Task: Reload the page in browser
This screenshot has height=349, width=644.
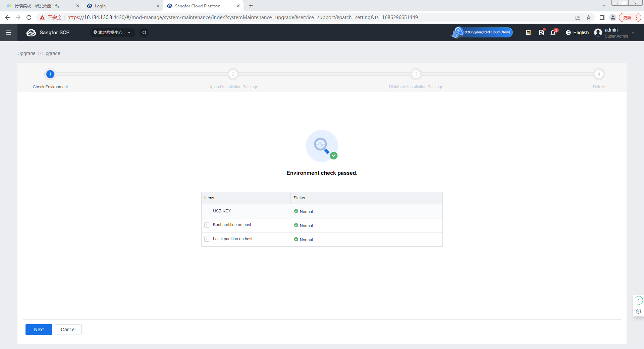Action: point(29,17)
